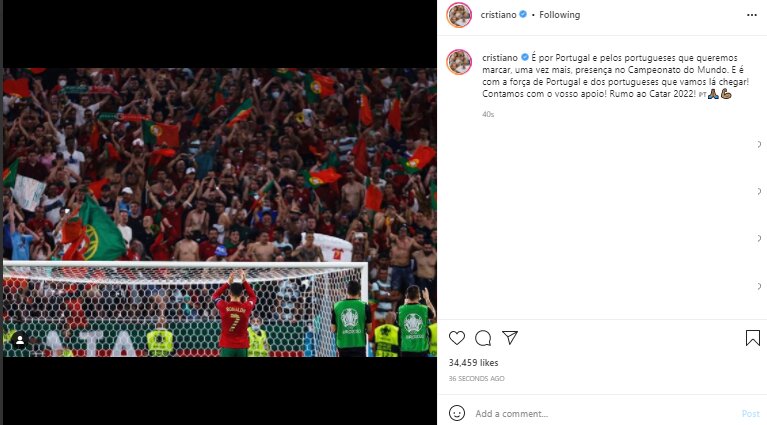Open the cristiano profile picture in the post header
The height and width of the screenshot is (425, 767).
pyautogui.click(x=459, y=15)
